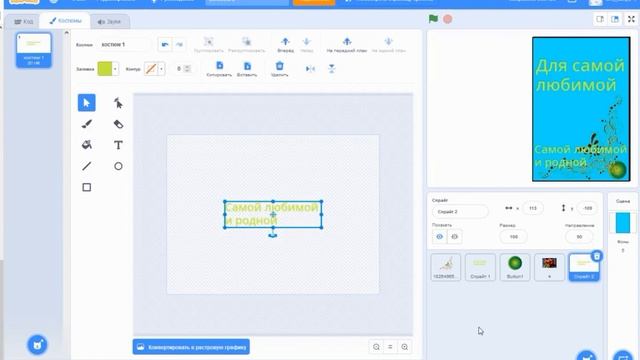Select the Rectangle tool
640x360 pixels.
click(x=87, y=187)
